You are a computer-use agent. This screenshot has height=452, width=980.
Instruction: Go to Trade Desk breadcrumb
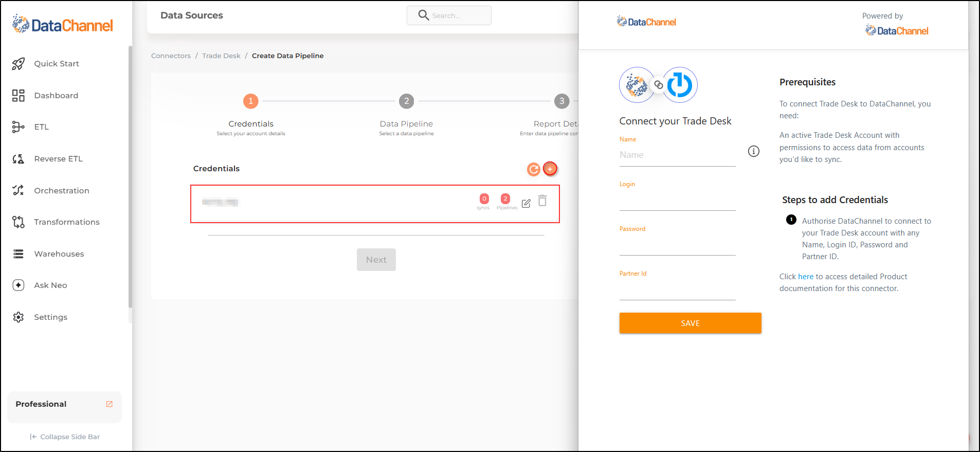tap(221, 56)
